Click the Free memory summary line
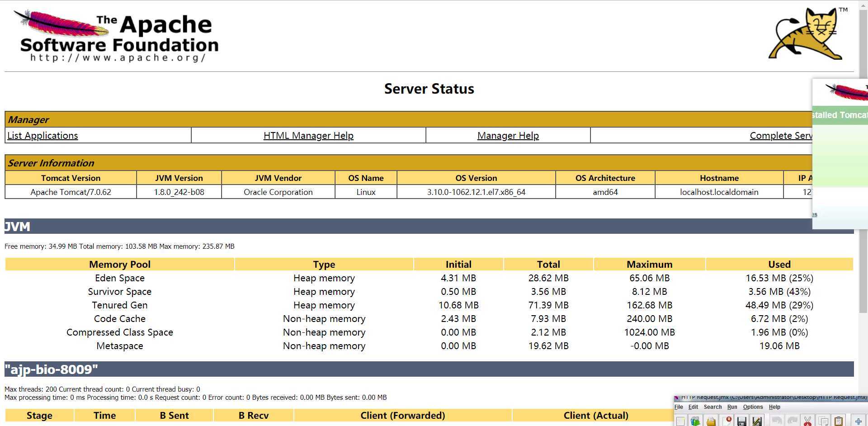Screen dimensions: 868x426 coord(119,246)
